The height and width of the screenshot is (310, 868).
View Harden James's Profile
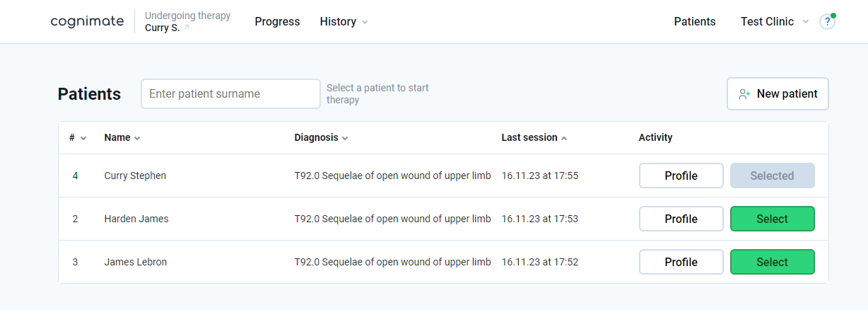681,219
